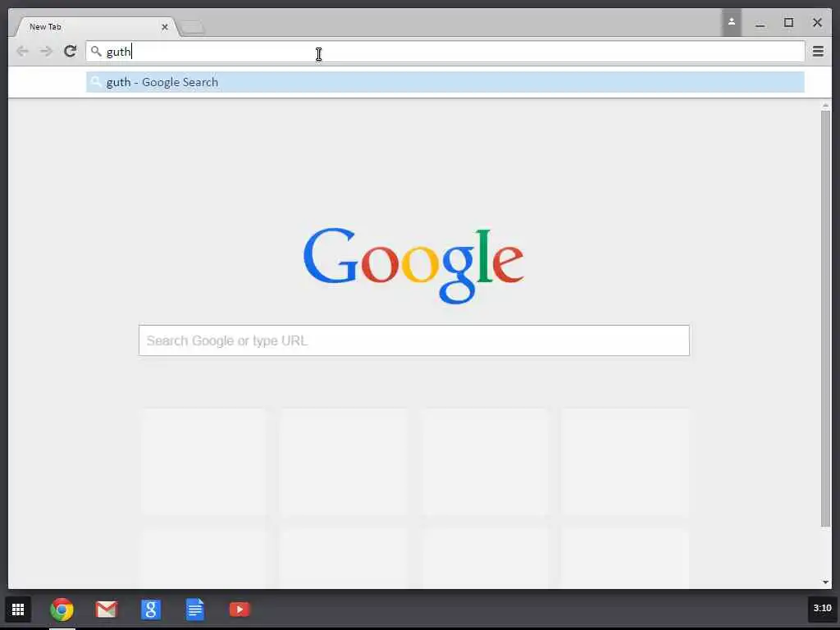Open a new tab with the new-tab button
Screen dimensions: 840x630
tap(192, 27)
